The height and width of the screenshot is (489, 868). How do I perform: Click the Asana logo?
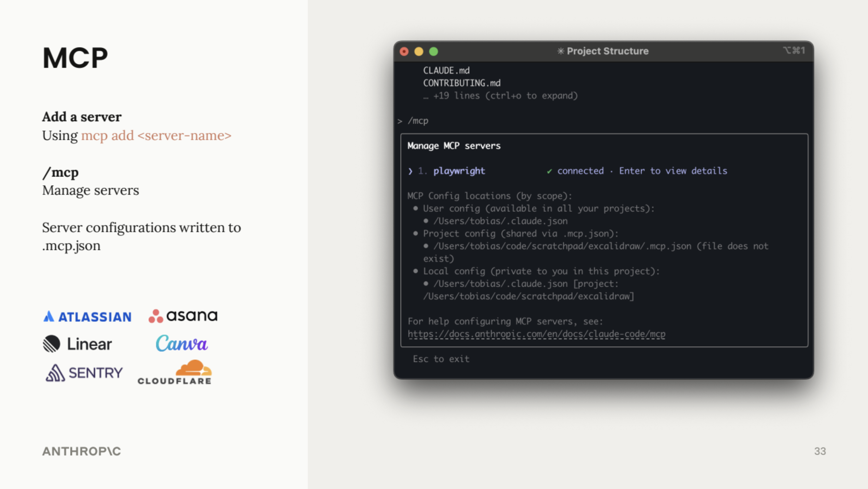(183, 316)
